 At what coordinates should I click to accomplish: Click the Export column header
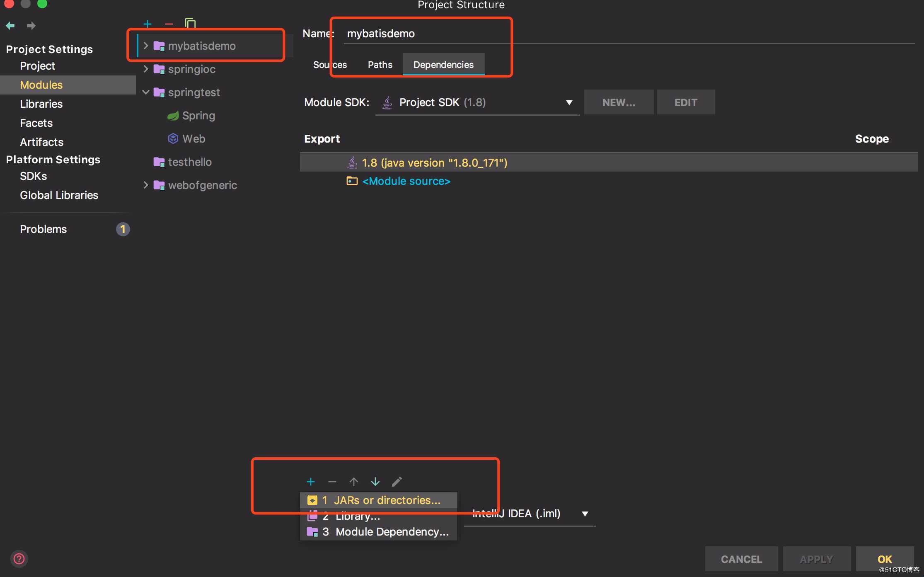pos(322,139)
